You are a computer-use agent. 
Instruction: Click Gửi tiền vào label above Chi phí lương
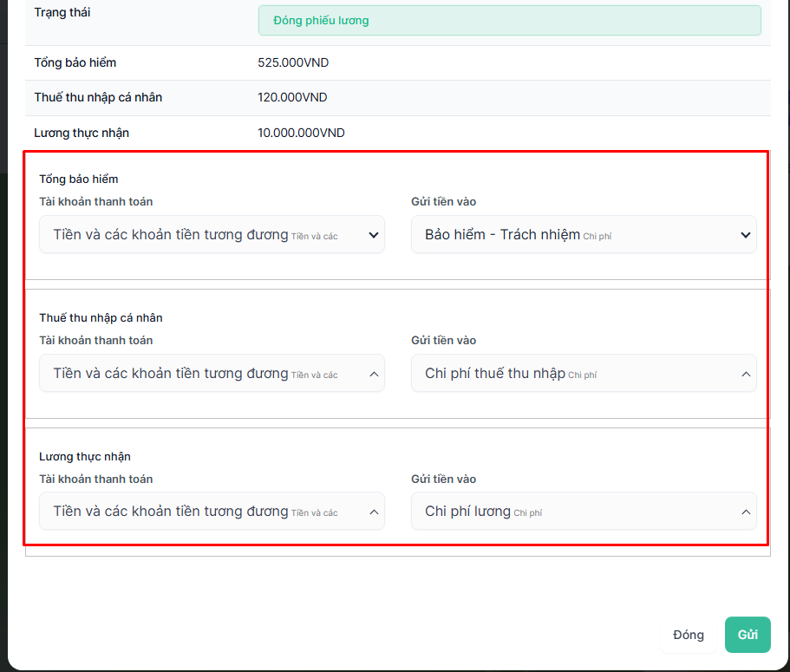443,480
